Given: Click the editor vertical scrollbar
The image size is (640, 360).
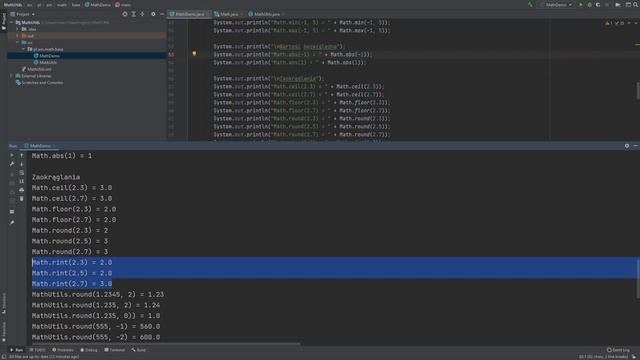Looking at the screenshot, I should 638,91.
